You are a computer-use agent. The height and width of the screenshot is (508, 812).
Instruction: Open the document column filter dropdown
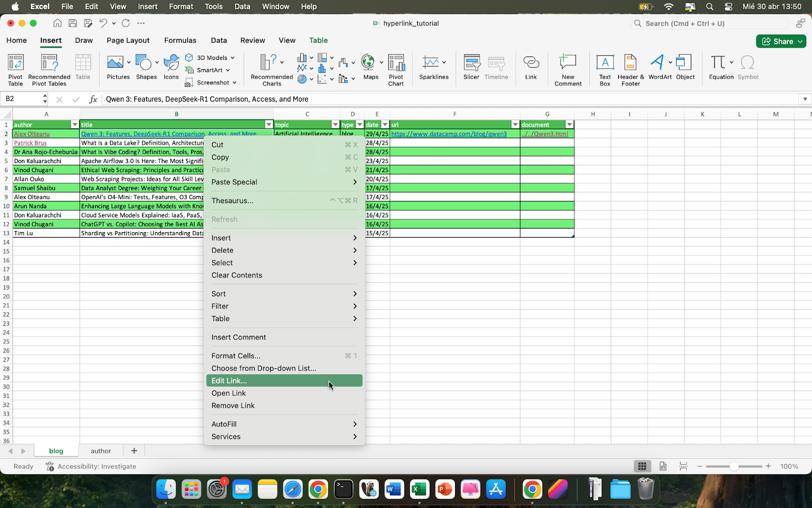pyautogui.click(x=569, y=124)
